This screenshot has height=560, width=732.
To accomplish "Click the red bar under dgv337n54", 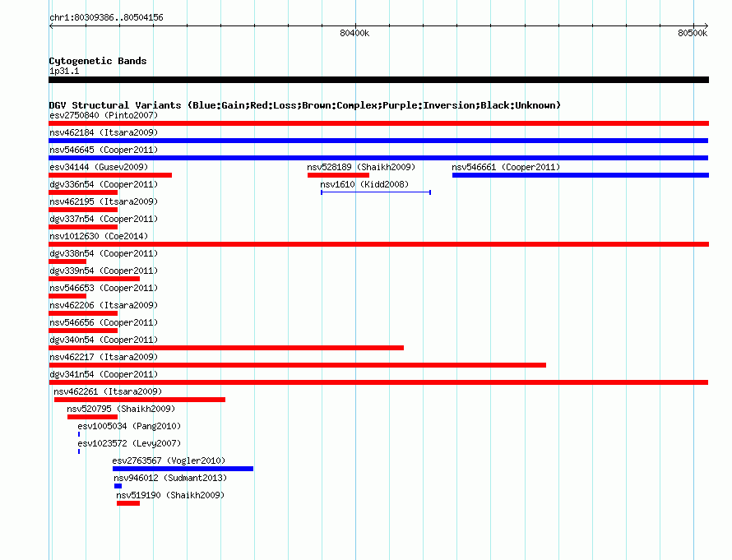I will (x=83, y=227).
